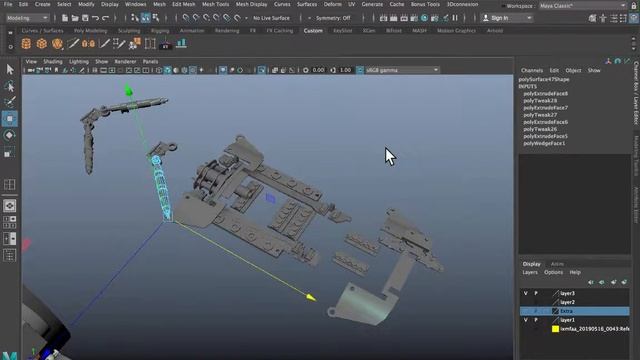Click the Create layer from selected icon
The width and height of the screenshot is (640, 360).
pos(624,282)
